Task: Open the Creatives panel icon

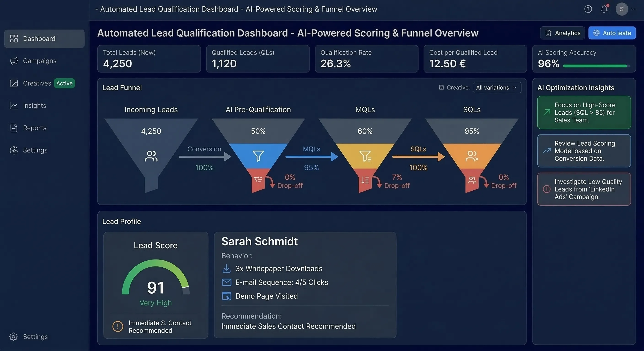Action: 14,83
